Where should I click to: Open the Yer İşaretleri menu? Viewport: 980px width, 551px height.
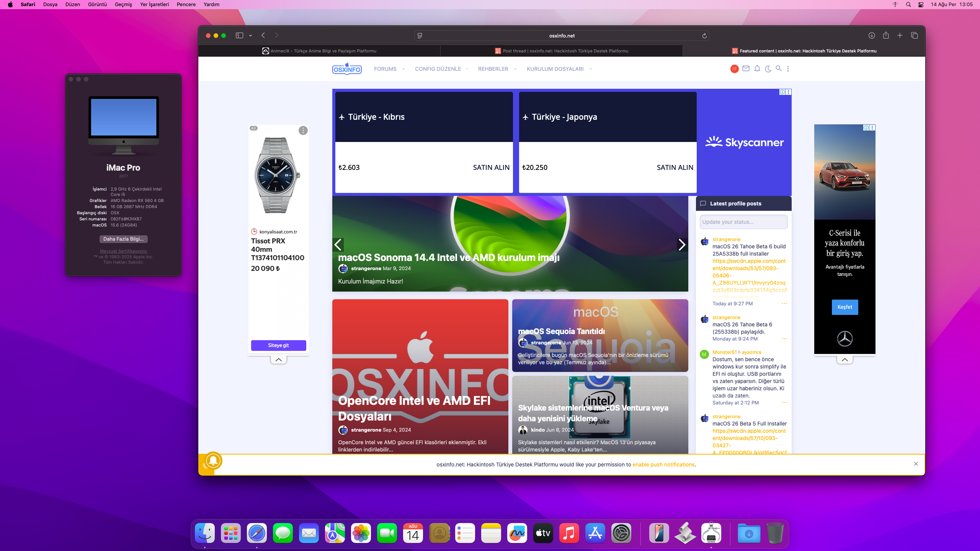pyautogui.click(x=154, y=5)
